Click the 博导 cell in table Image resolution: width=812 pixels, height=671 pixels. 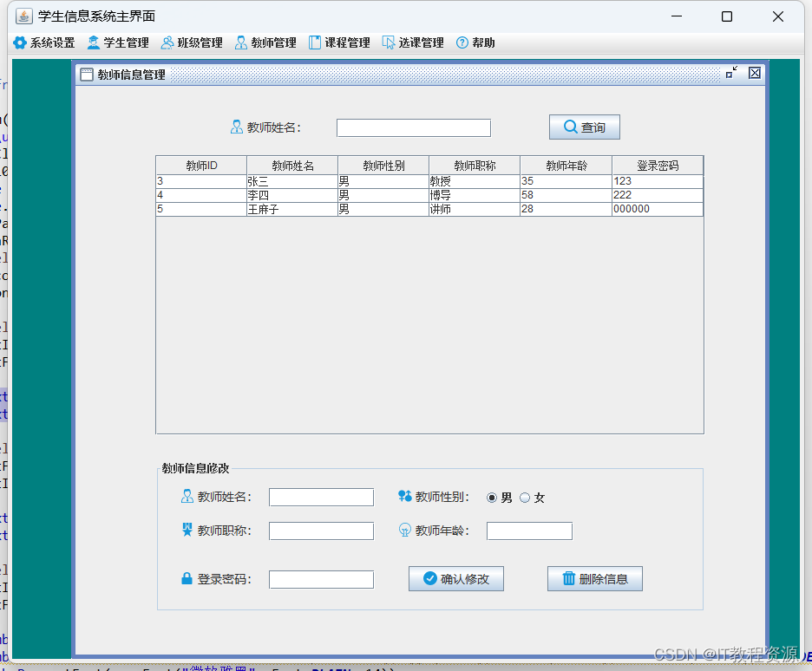(x=475, y=195)
